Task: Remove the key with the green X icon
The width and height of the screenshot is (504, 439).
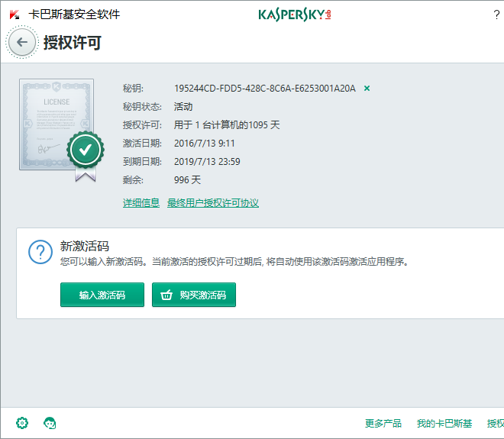Action: click(367, 88)
